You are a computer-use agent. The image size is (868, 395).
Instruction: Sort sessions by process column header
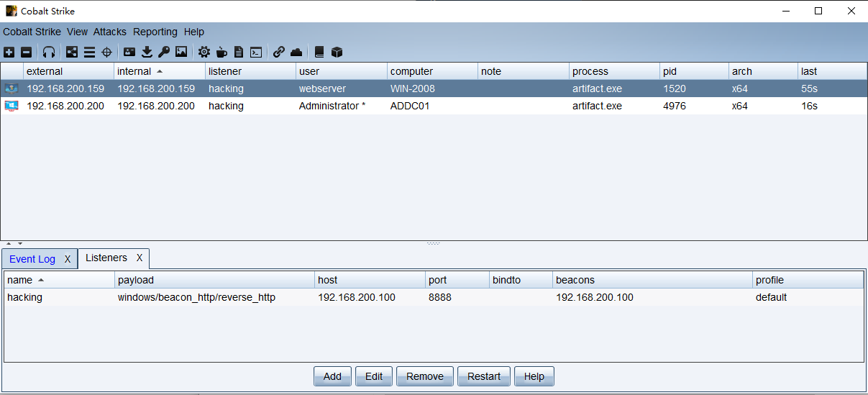[x=614, y=71]
